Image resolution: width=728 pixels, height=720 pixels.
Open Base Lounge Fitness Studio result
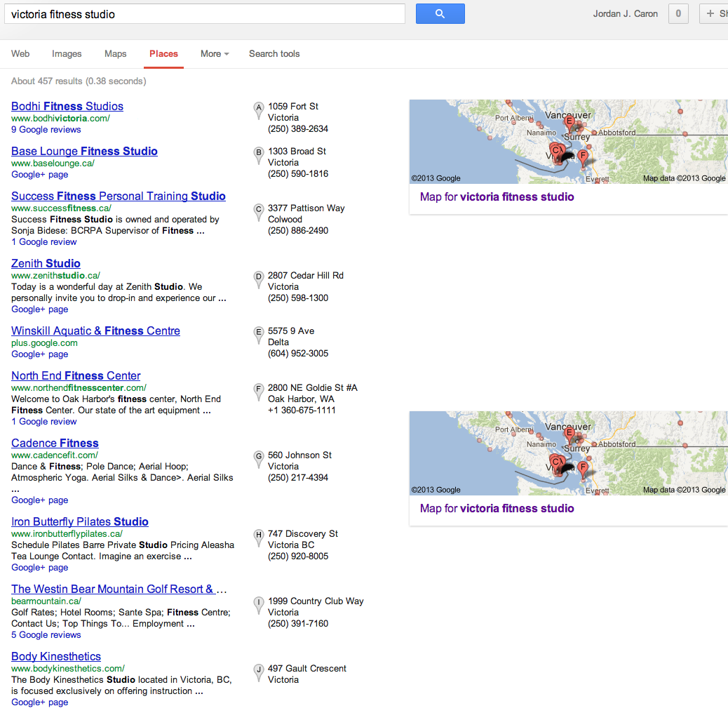pyautogui.click(x=84, y=152)
